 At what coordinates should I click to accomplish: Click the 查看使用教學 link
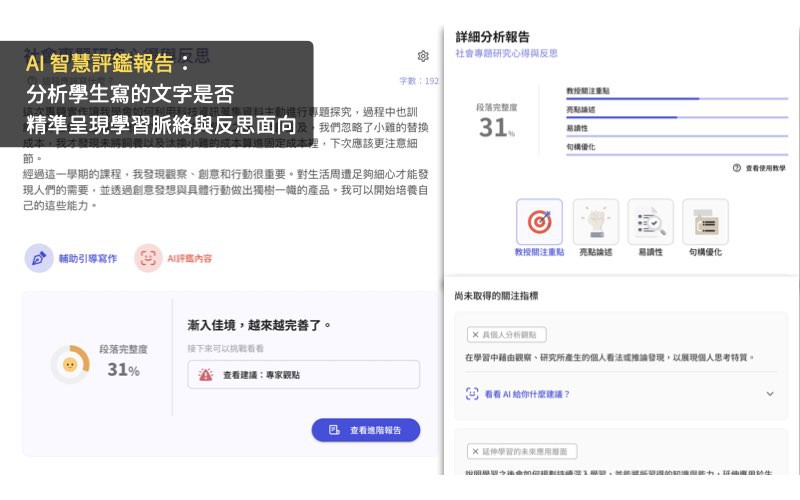tap(765, 169)
